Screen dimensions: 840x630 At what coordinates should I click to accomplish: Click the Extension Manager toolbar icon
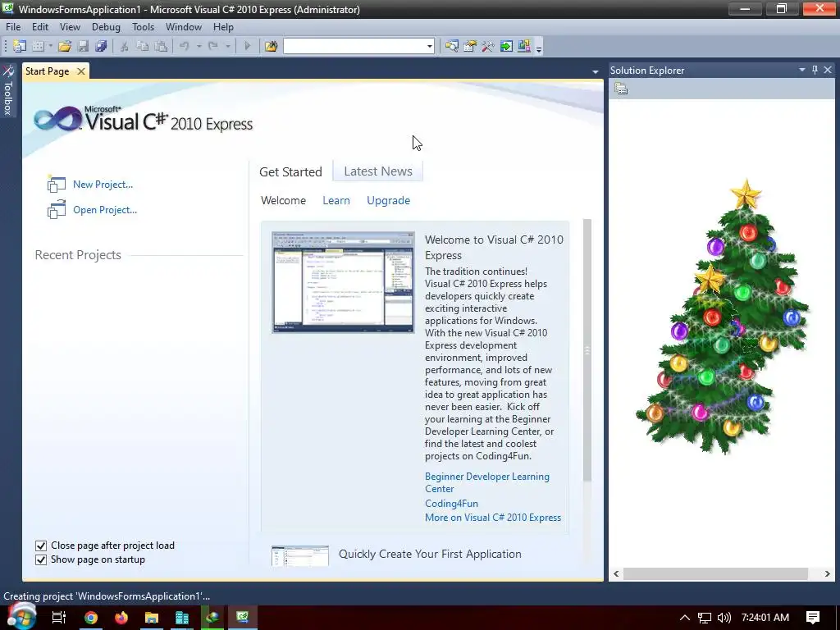[x=524, y=47]
